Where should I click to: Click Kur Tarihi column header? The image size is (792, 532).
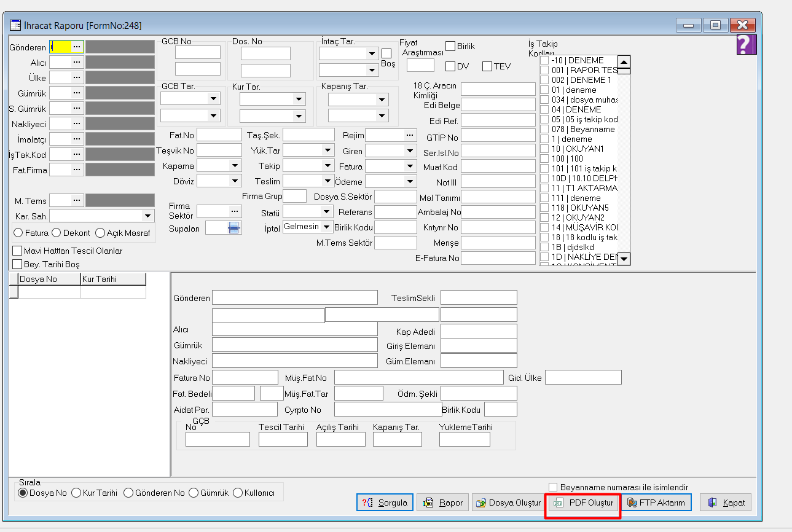coord(113,279)
